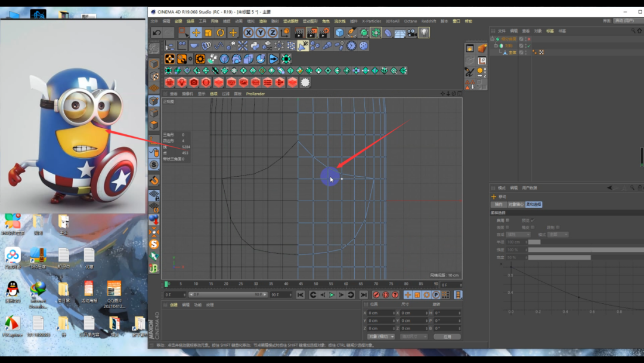
Task: Open the 创建 main menu
Action: 178,21
